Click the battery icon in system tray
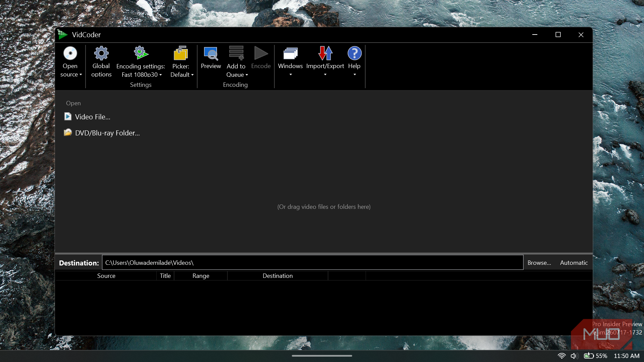644x362 pixels. coord(589,356)
